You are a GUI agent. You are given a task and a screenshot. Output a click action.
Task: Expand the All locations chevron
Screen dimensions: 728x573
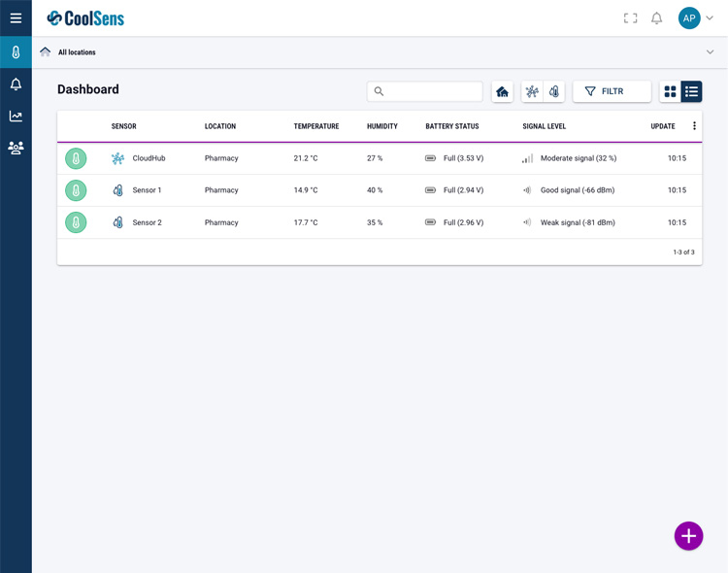[x=710, y=52]
